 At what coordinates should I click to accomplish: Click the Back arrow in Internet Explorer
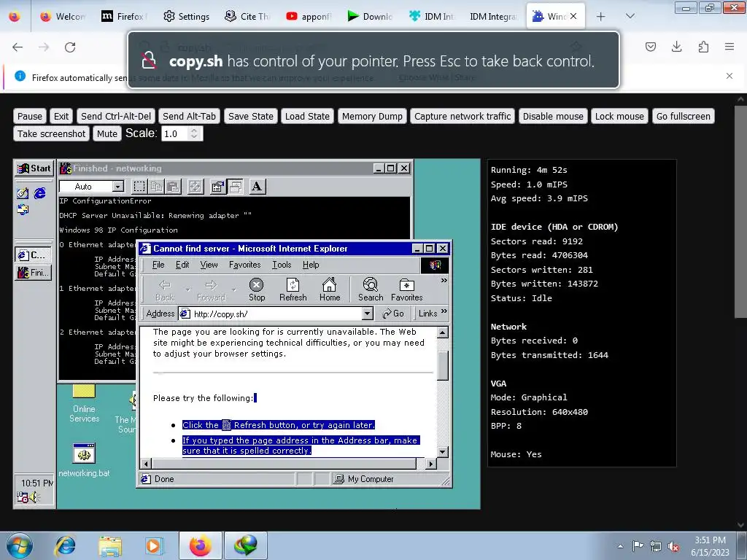point(164,289)
